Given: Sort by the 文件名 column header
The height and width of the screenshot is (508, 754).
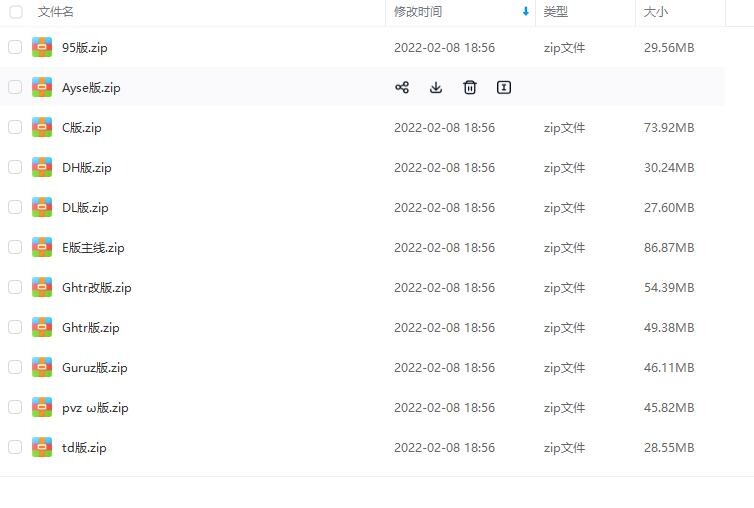Looking at the screenshot, I should (x=56, y=12).
